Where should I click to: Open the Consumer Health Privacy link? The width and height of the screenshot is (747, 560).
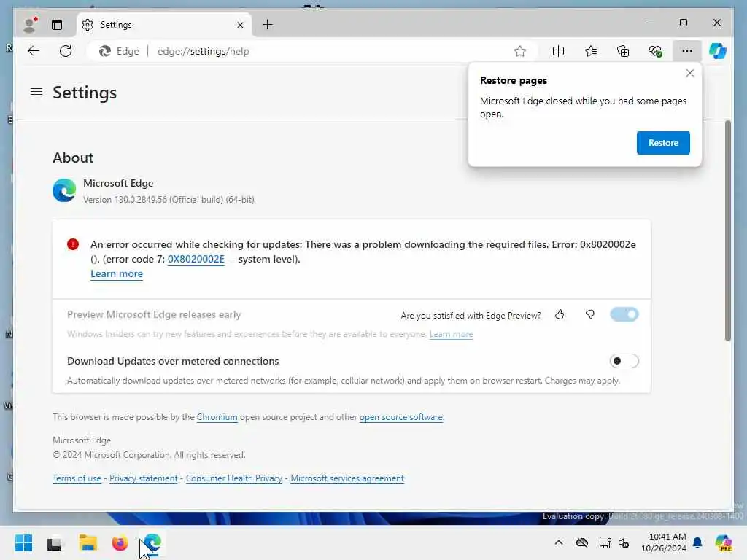(234, 478)
